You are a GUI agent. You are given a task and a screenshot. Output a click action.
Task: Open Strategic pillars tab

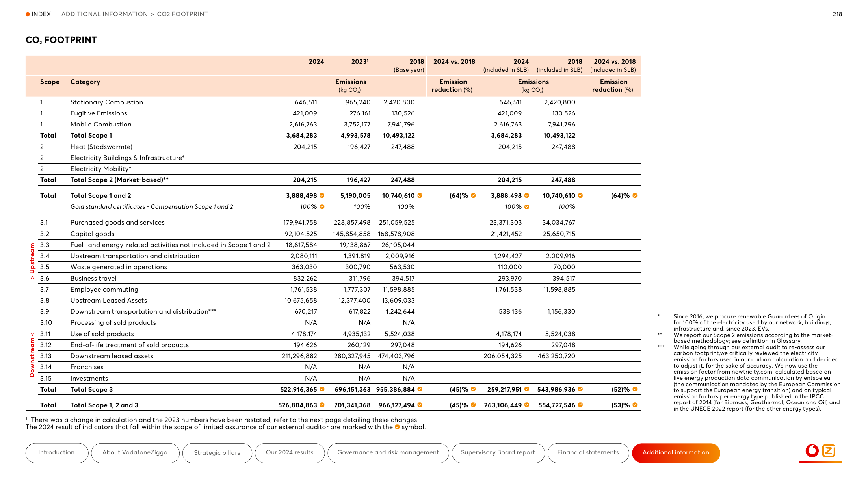tap(217, 453)
